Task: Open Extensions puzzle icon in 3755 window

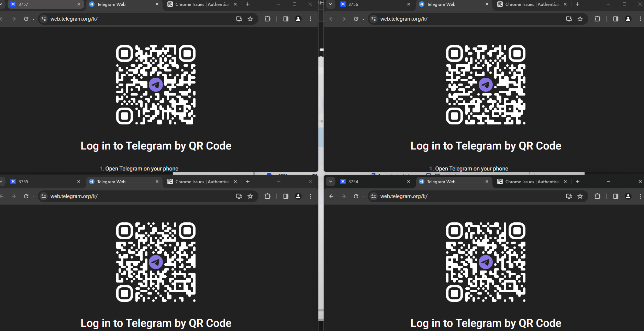Action: (267, 196)
